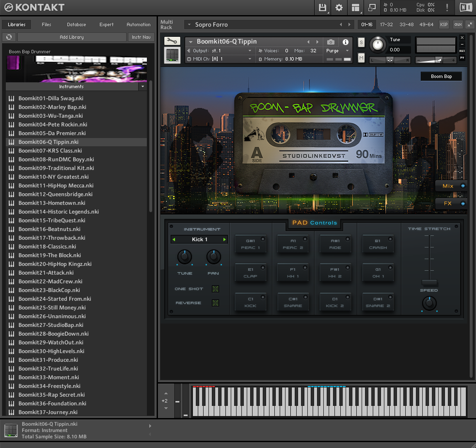Open the Expert tab
476x448 pixels.
(x=107, y=25)
